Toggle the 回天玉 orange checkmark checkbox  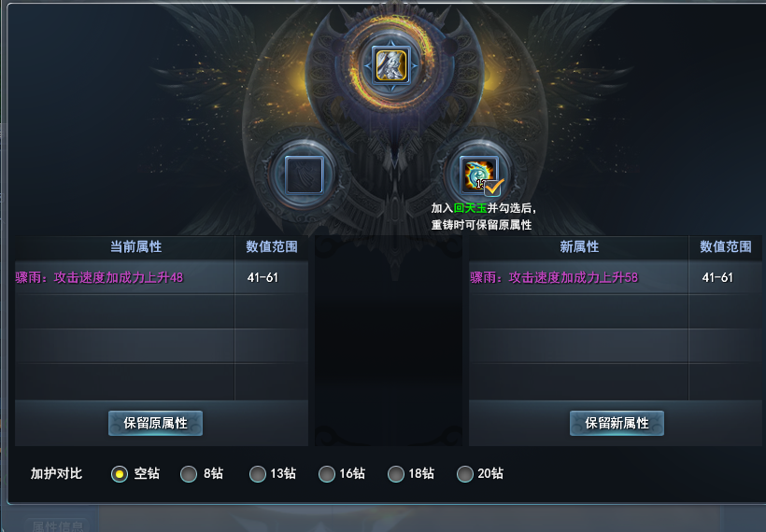tap(494, 188)
